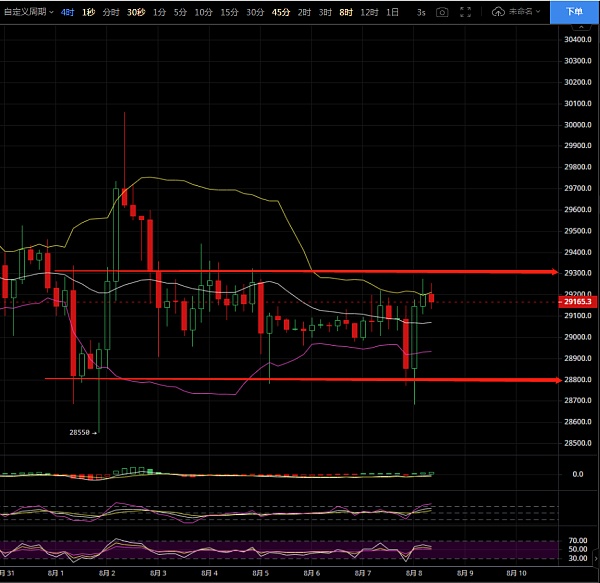Click the cloud upload save icon

pos(498,12)
